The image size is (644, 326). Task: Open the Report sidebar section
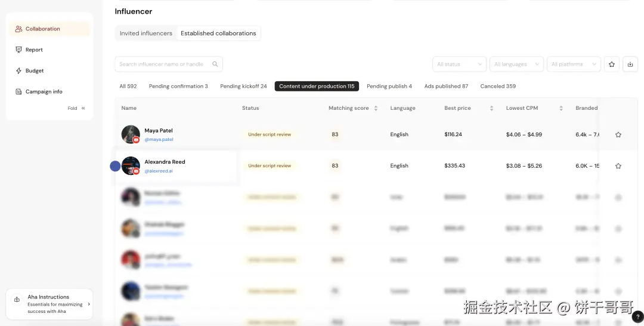(x=49, y=50)
